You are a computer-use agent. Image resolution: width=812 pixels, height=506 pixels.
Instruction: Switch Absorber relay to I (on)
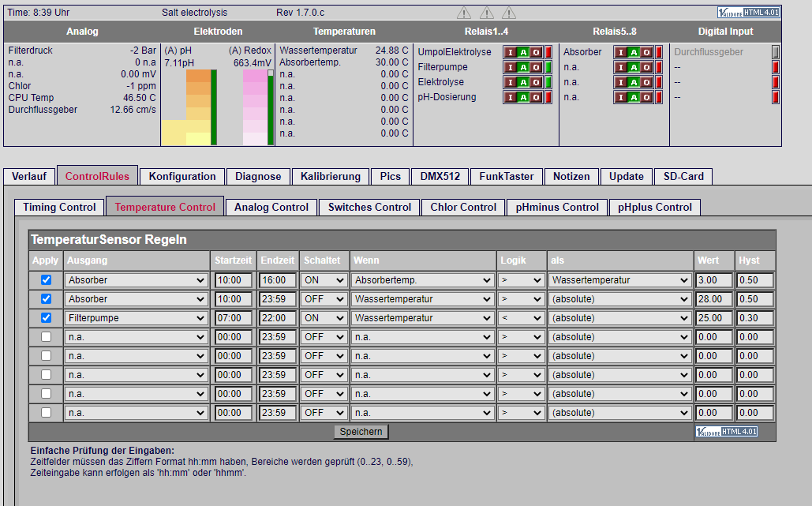point(621,52)
